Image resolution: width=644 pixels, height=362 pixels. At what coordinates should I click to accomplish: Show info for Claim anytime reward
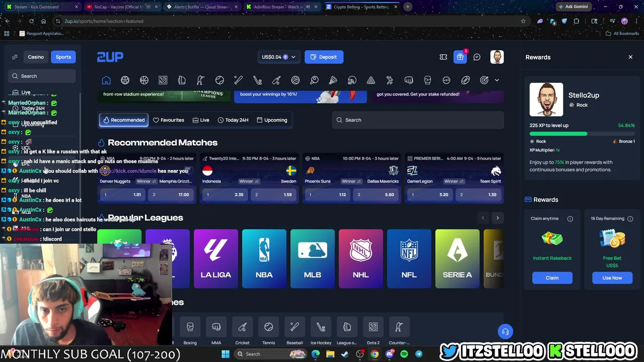tap(570, 219)
